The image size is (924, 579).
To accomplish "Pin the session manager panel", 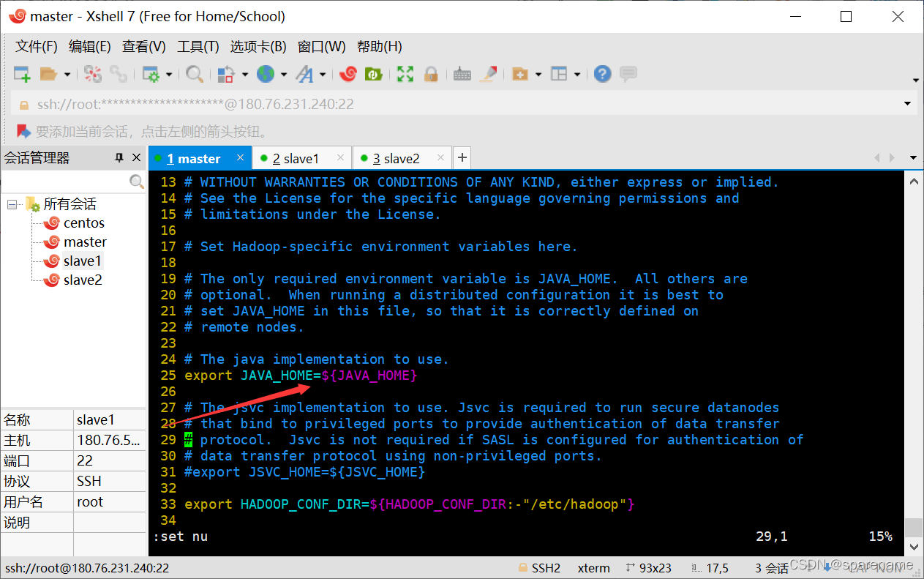I will (x=119, y=158).
